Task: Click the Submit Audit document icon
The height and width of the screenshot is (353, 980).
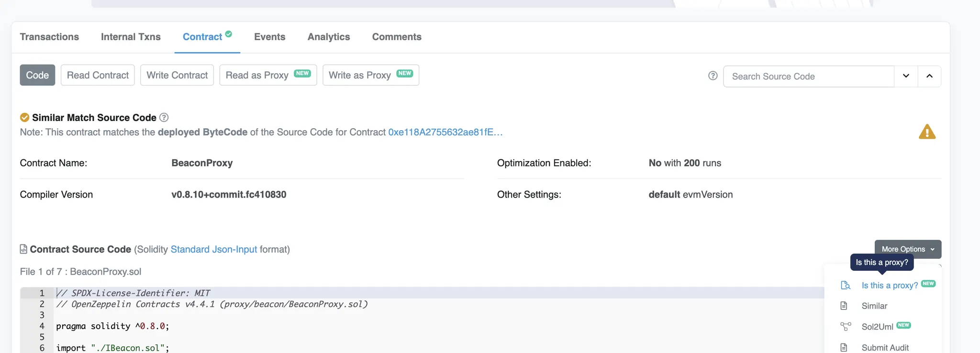Action: click(x=844, y=348)
